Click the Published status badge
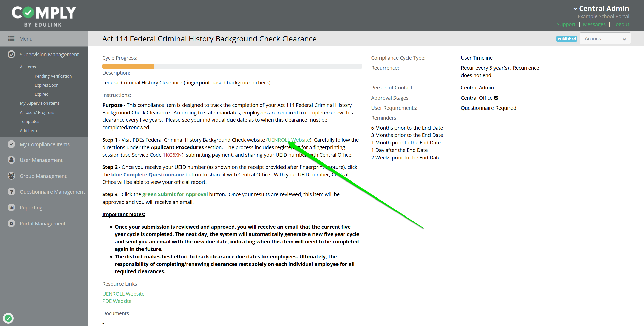 pos(567,39)
